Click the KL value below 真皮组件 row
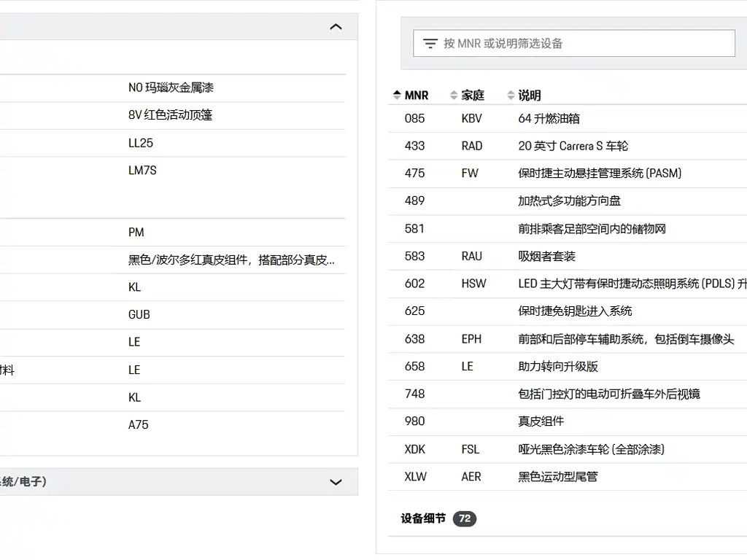 coord(134,287)
